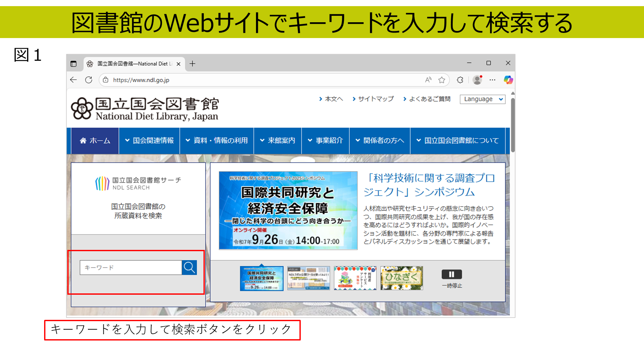Image resolution: width=644 pixels, height=345 pixels.
Task: Add page to favorites star icon
Action: 442,80
